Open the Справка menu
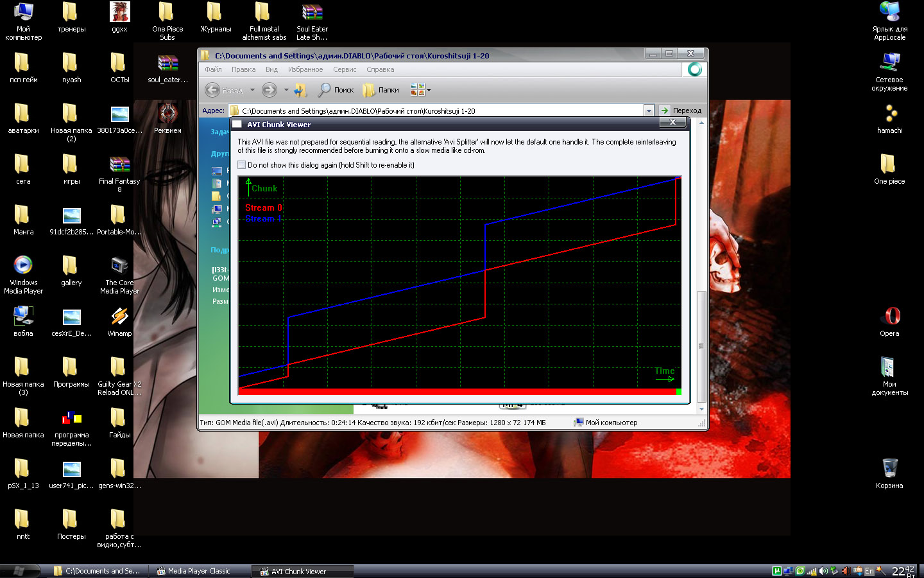The width and height of the screenshot is (924, 578). click(x=381, y=69)
